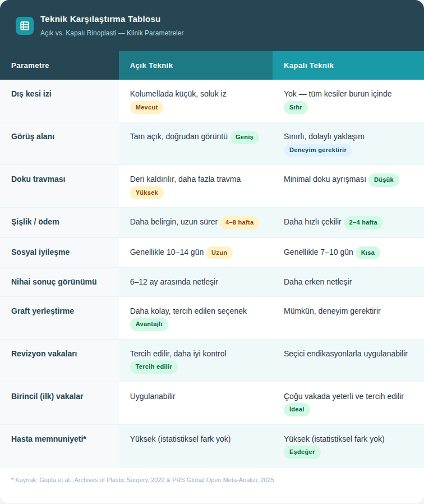The width and height of the screenshot is (424, 504).
Task: Click the green 'Geniş' badge
Action: (x=244, y=137)
